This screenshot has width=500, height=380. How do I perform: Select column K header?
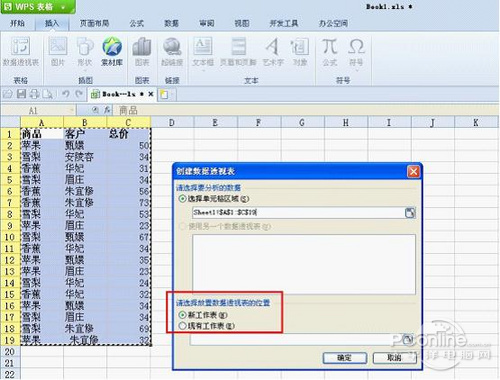[x=476, y=123]
